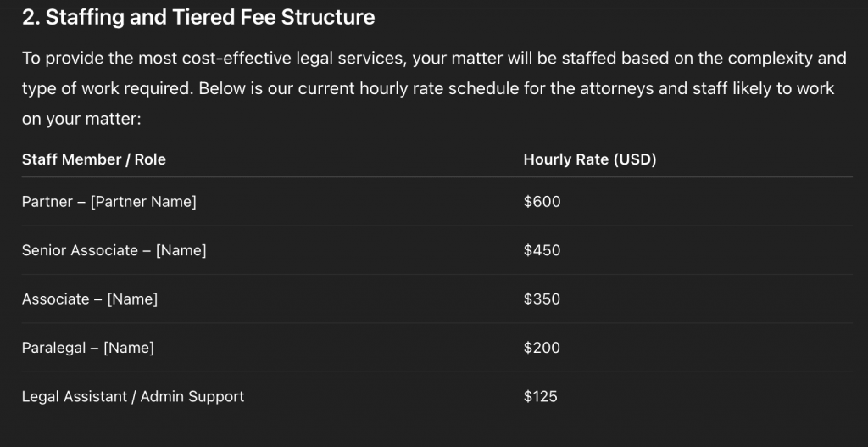The width and height of the screenshot is (868, 447).
Task: Click the $125 hourly rate cell
Action: [x=541, y=396]
